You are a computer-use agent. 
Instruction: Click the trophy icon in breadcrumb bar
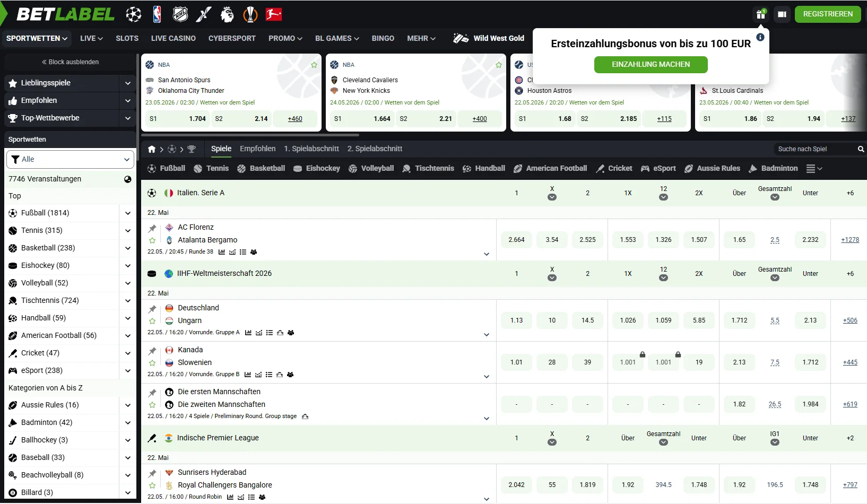pyautogui.click(x=192, y=149)
